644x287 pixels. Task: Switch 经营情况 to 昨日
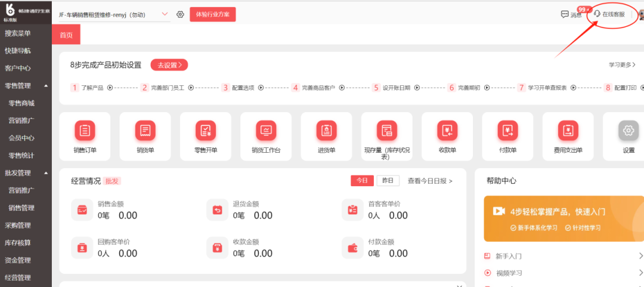click(x=388, y=181)
